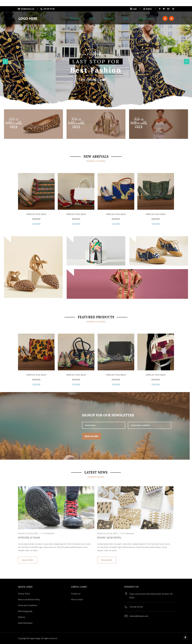192x644 pixels.
Task: Click READ MORE under Integer At Diam
Action: pyautogui.click(x=27, y=560)
